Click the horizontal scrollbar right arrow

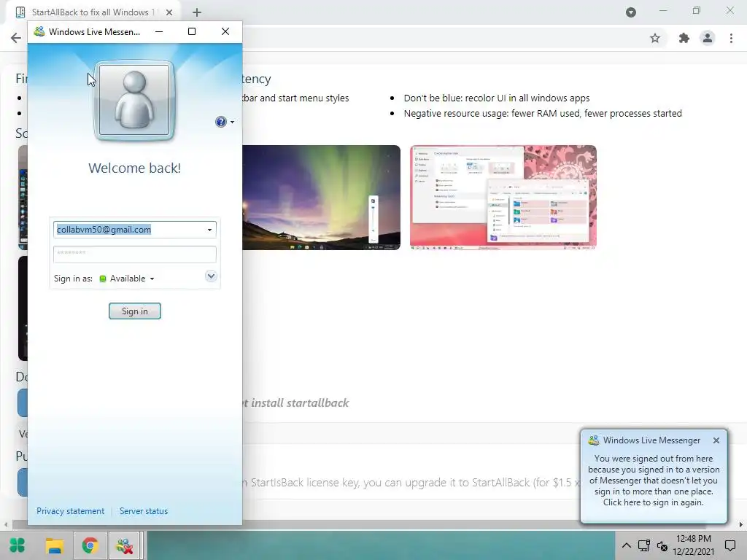click(x=741, y=525)
